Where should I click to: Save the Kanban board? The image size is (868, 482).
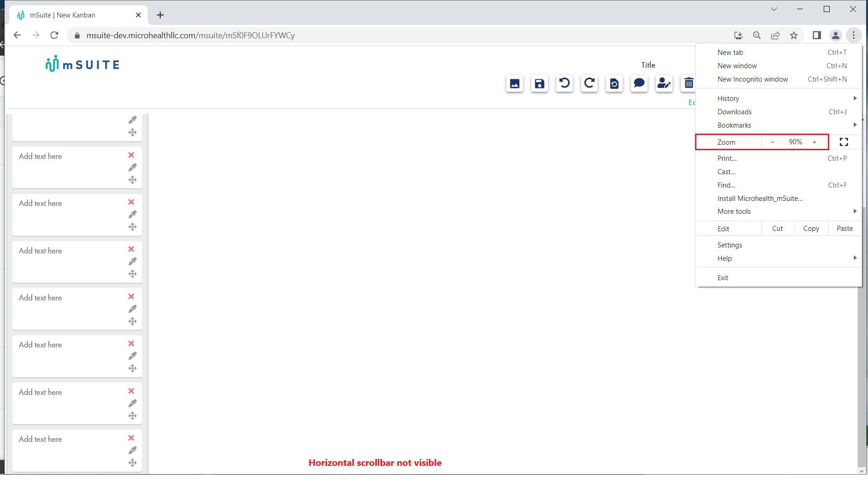540,83
